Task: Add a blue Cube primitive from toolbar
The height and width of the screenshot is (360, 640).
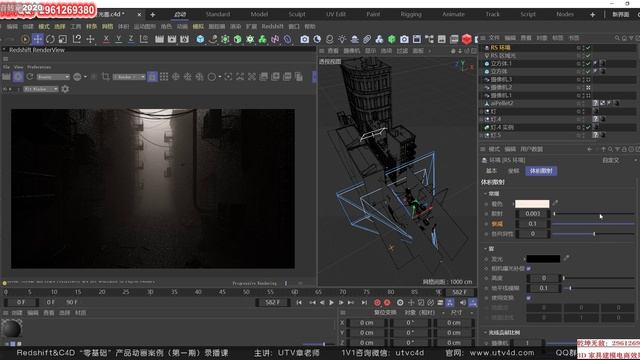Action: (x=200, y=39)
